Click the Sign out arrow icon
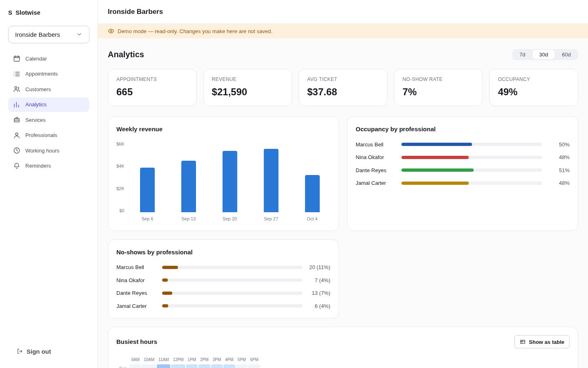The width and height of the screenshot is (588, 368). [x=20, y=351]
